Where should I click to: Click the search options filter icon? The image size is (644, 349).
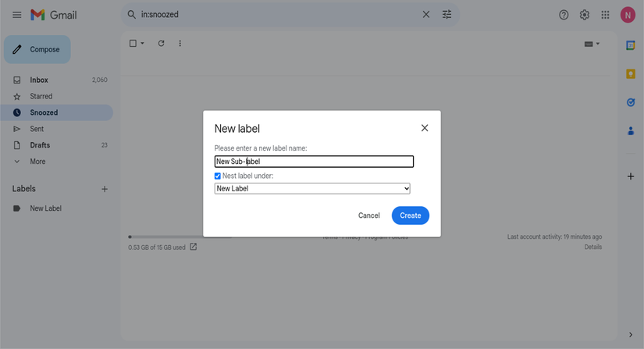click(447, 15)
